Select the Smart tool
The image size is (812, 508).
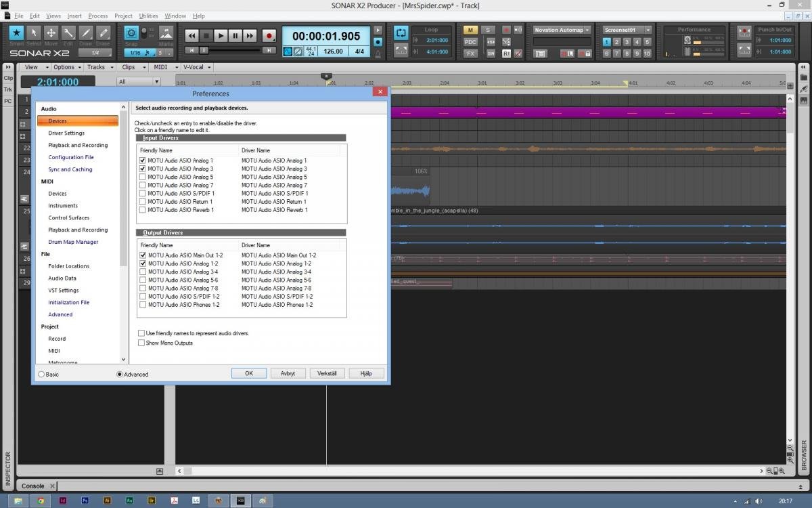(16, 33)
